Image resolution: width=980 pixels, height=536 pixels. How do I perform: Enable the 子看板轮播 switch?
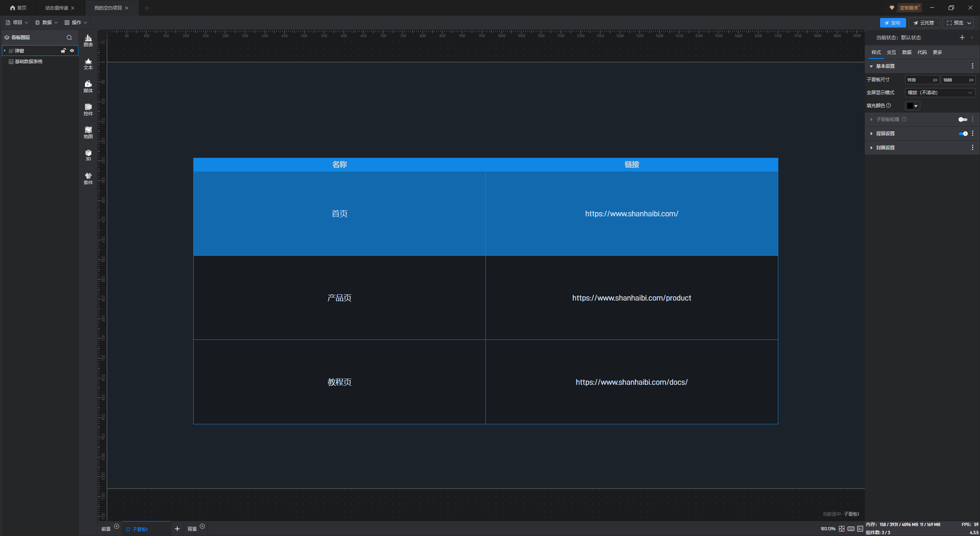962,119
